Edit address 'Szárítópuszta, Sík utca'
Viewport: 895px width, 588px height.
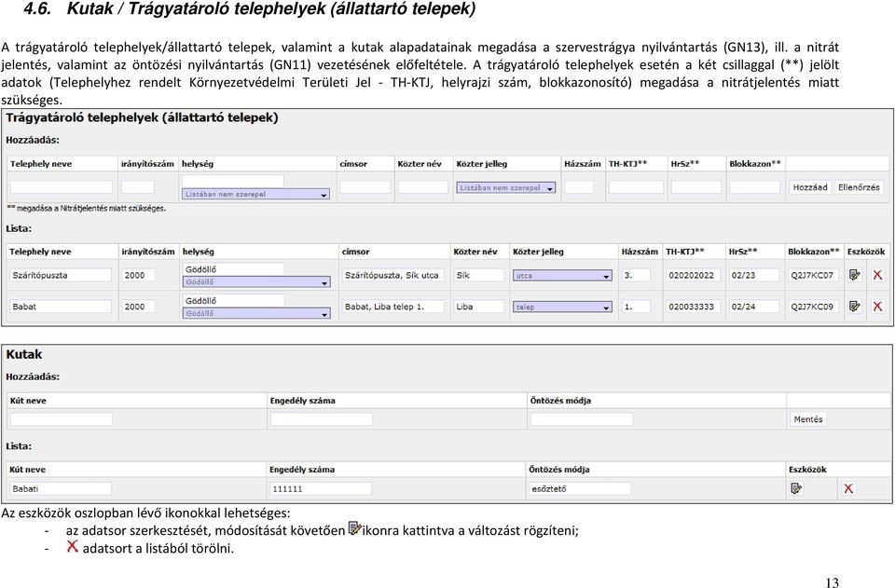coord(392,275)
